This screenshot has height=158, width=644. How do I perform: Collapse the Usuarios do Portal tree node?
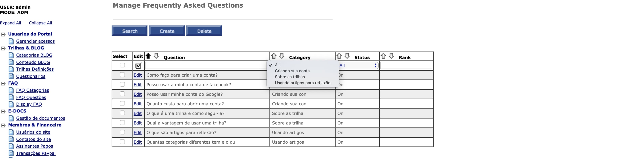tap(3, 34)
